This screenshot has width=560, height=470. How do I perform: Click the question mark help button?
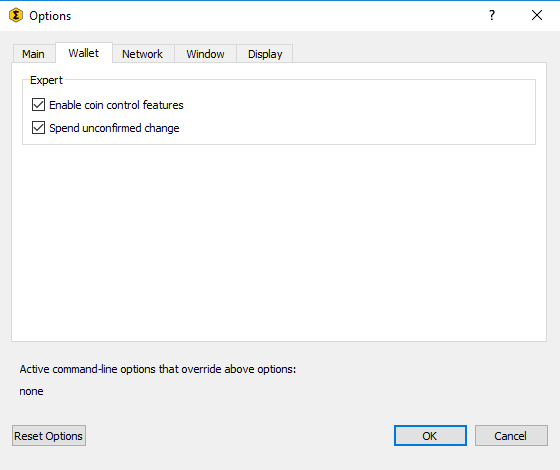(x=492, y=15)
